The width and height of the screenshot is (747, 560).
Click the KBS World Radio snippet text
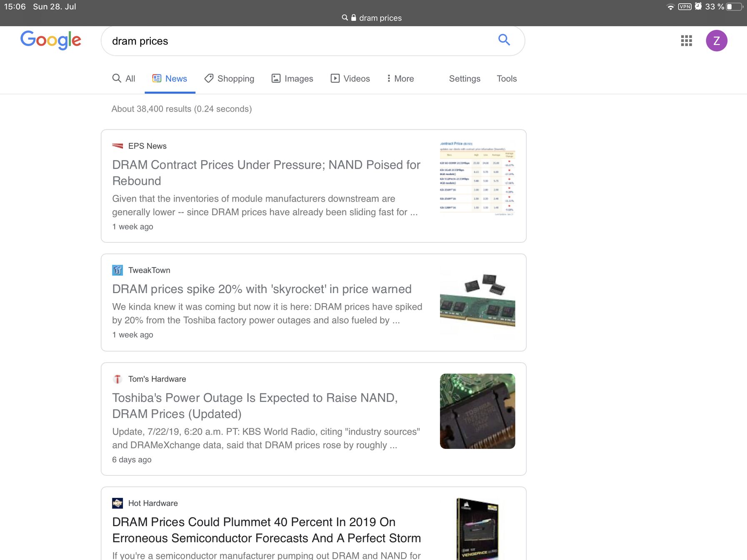[x=266, y=438]
